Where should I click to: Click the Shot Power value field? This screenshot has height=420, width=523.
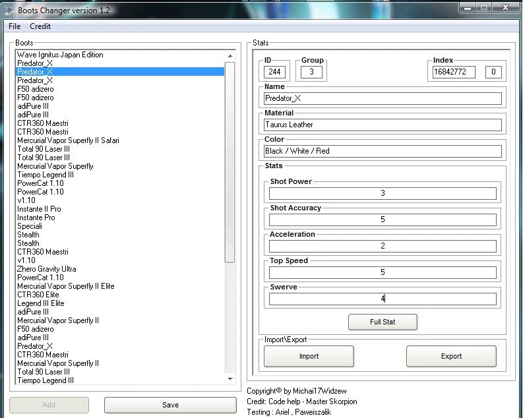[x=383, y=193]
